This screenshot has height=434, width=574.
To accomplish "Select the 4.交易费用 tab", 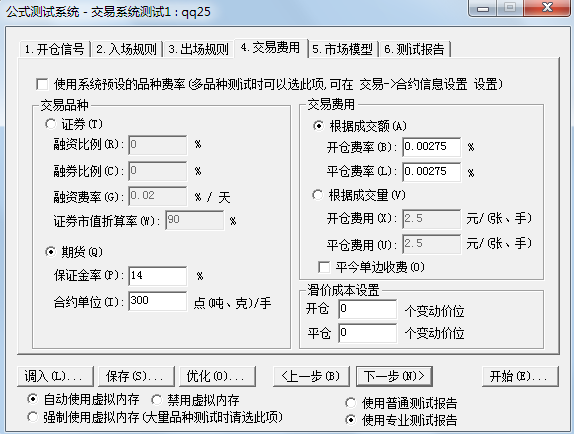I will click(x=271, y=48).
